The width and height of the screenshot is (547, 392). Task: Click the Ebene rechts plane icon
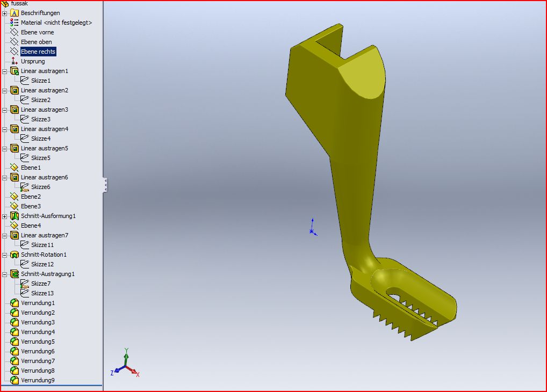(x=15, y=52)
